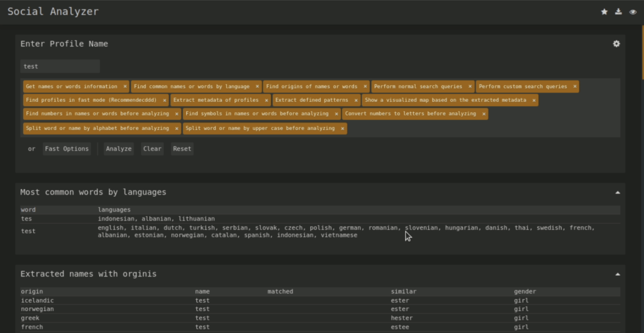The width and height of the screenshot is (644, 333).
Task: Collapse the Extracted names with origins panel
Action: click(x=617, y=274)
